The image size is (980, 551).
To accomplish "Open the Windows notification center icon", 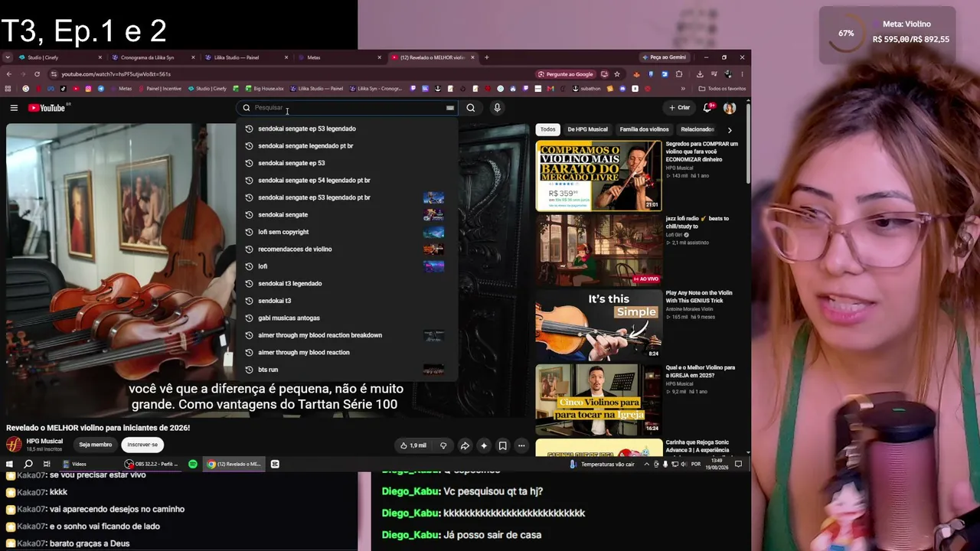I will [x=739, y=464].
